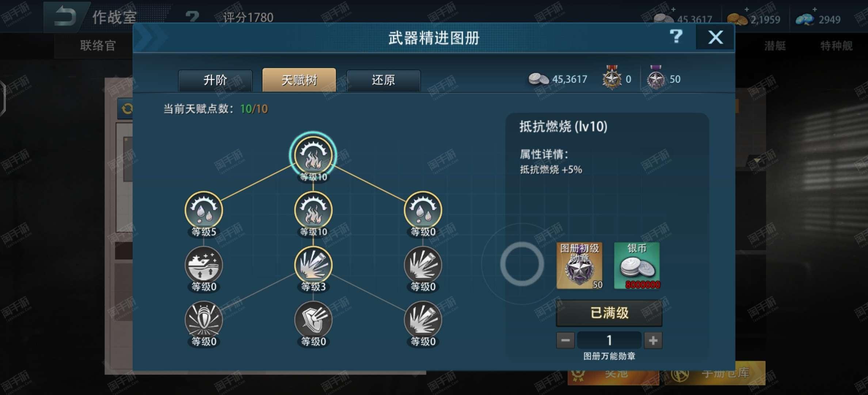
Task: Select the top fire resistance talent node
Action: click(313, 155)
